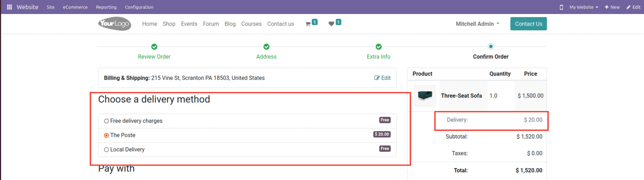Select Local Delivery option

pos(106,149)
